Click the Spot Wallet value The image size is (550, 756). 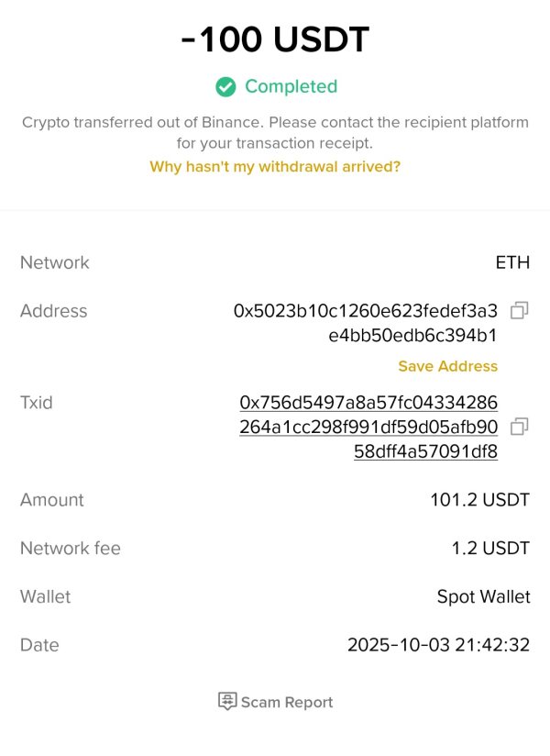[x=483, y=596]
